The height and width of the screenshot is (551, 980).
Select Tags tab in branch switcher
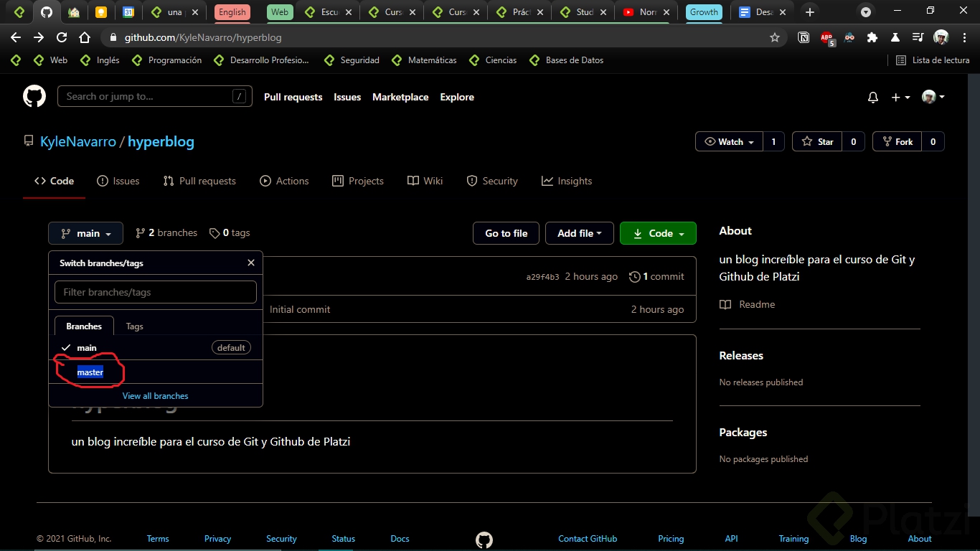135,326
